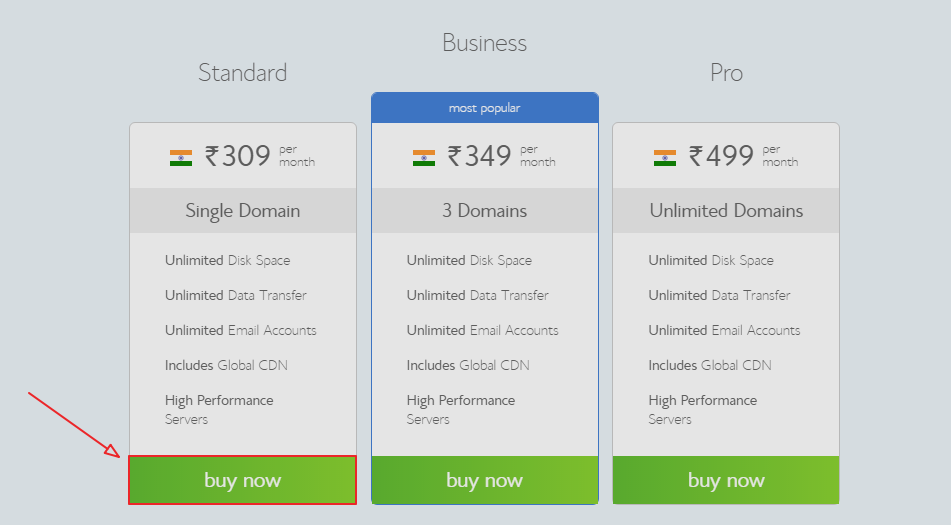Select the Single Domain row

243,210
